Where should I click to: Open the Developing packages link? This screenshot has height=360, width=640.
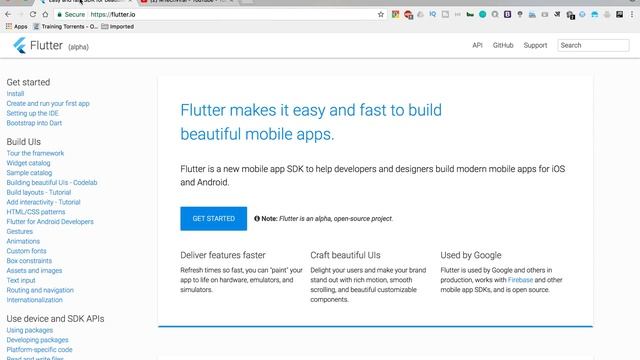(37, 340)
